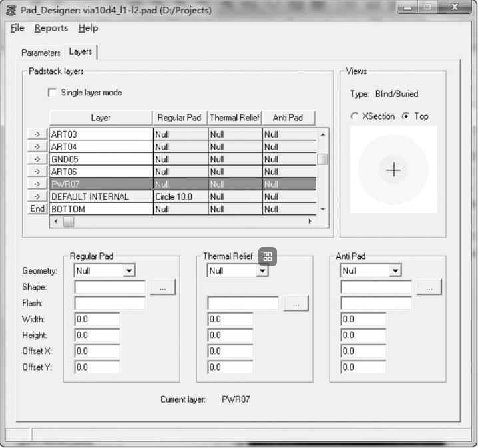The width and height of the screenshot is (478, 448).
Task: Select the ART06 layer cell
Action: pos(101,172)
